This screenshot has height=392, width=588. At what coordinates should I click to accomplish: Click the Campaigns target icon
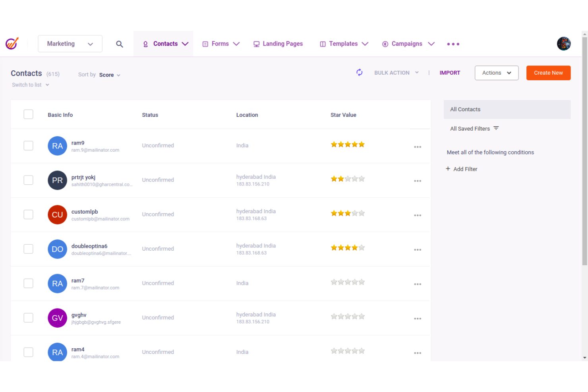tap(385, 44)
